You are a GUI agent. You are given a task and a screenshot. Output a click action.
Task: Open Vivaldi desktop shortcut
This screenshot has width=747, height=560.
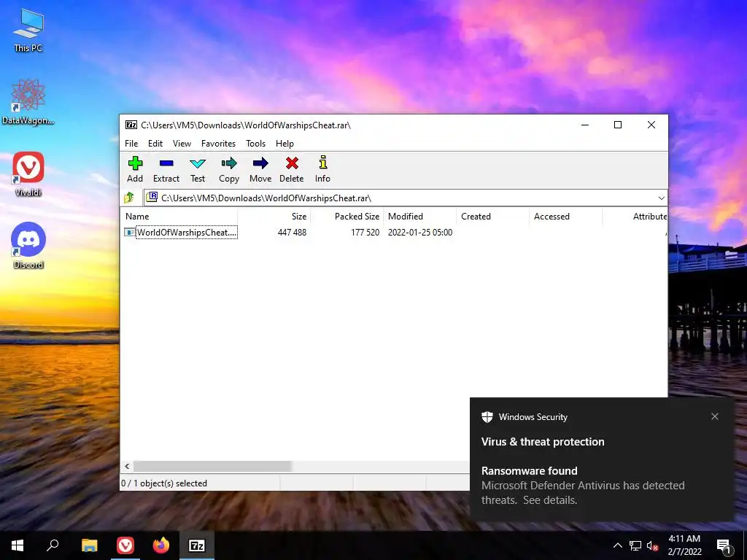tap(28, 174)
